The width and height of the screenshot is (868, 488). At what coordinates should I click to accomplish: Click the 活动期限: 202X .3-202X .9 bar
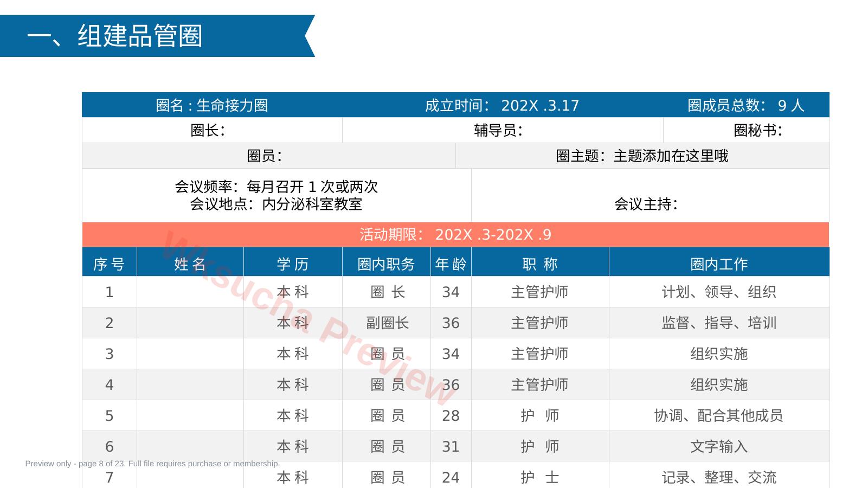pyautogui.click(x=456, y=235)
